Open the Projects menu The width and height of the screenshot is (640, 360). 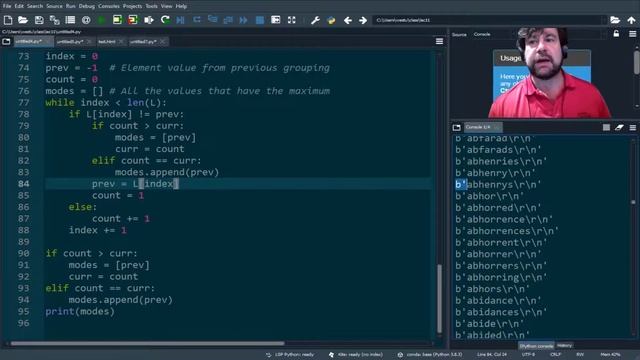click(x=132, y=6)
